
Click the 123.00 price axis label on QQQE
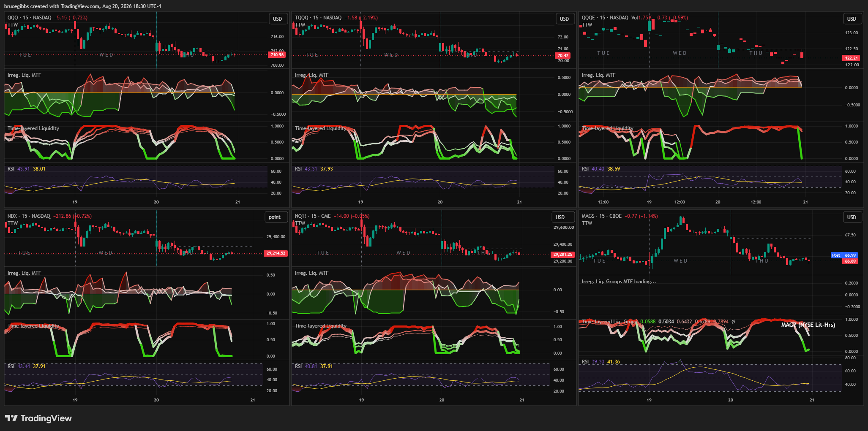click(x=852, y=33)
